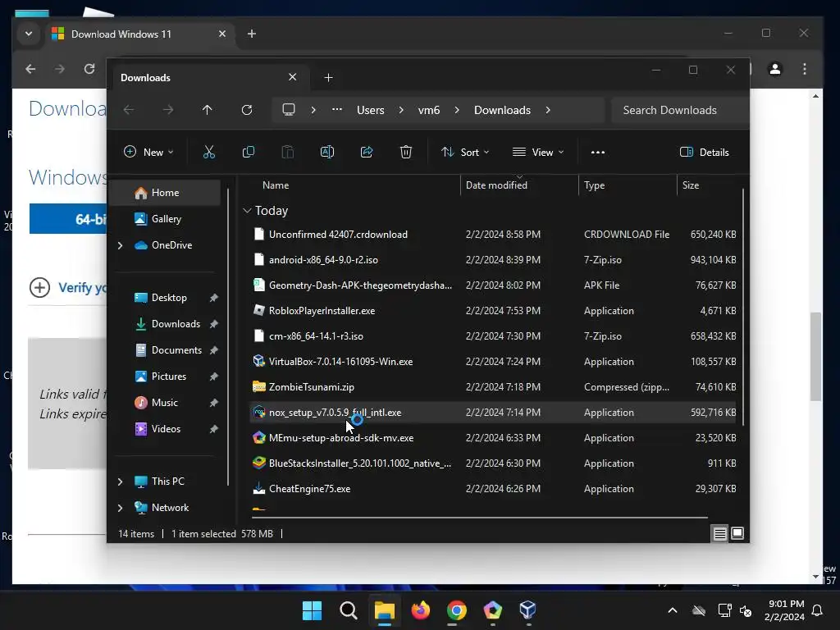Select Home in navigation pane
The height and width of the screenshot is (630, 840).
click(x=166, y=193)
